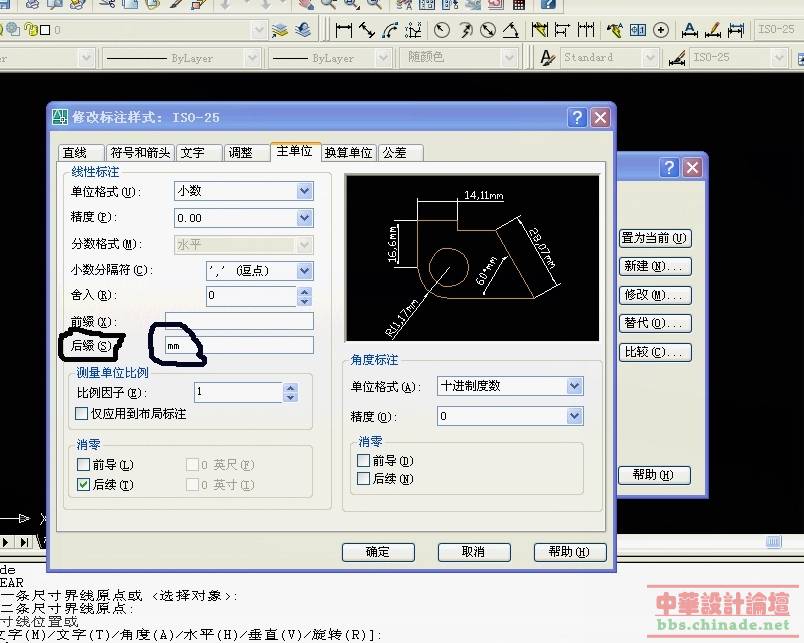Click the help question-mark in the background dialog

pos(669,167)
